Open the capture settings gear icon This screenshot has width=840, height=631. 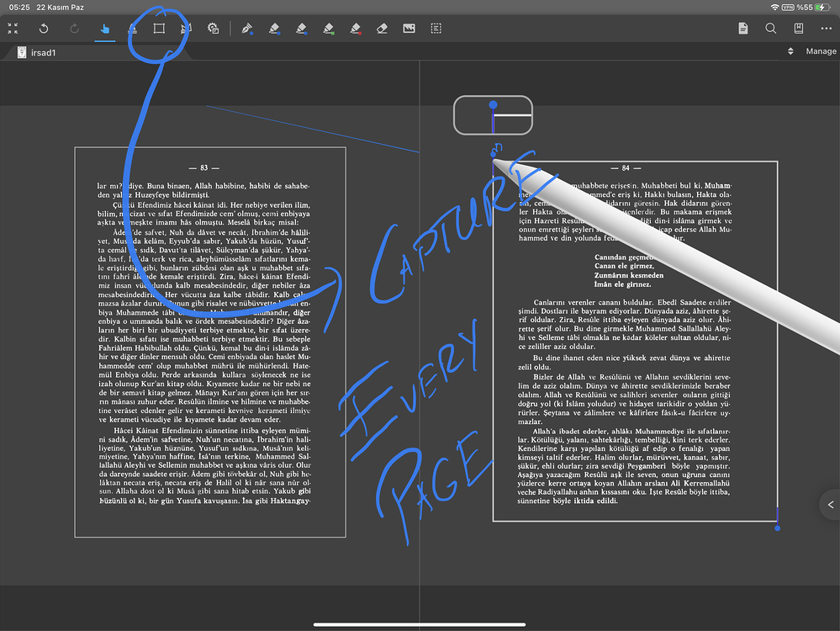[x=214, y=29]
